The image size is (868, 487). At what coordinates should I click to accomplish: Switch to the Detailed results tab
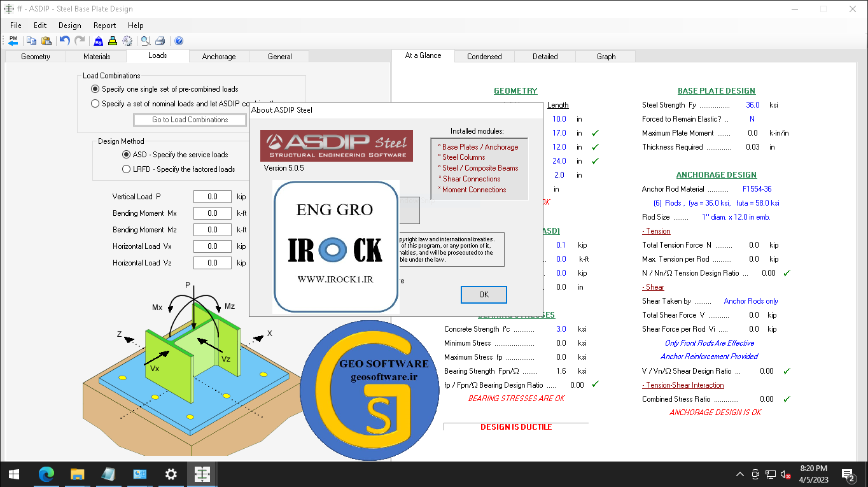545,57
